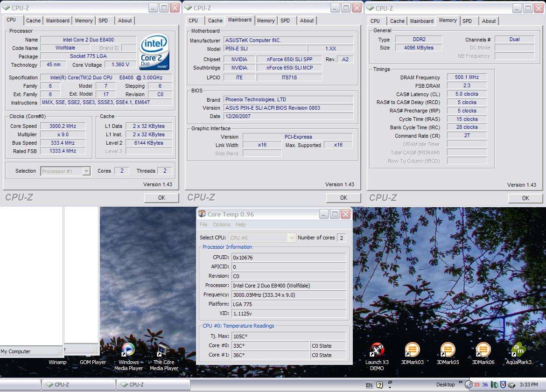The width and height of the screenshot is (546, 392).
Task: Click OK in the Memory CPU-Z window
Action: (x=525, y=198)
